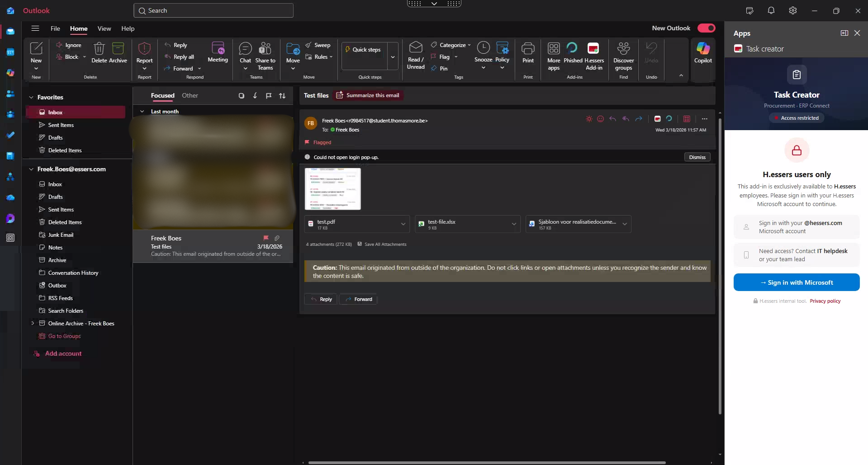Change message list sort order
This screenshot has height=465, width=868.
pyautogui.click(x=282, y=96)
